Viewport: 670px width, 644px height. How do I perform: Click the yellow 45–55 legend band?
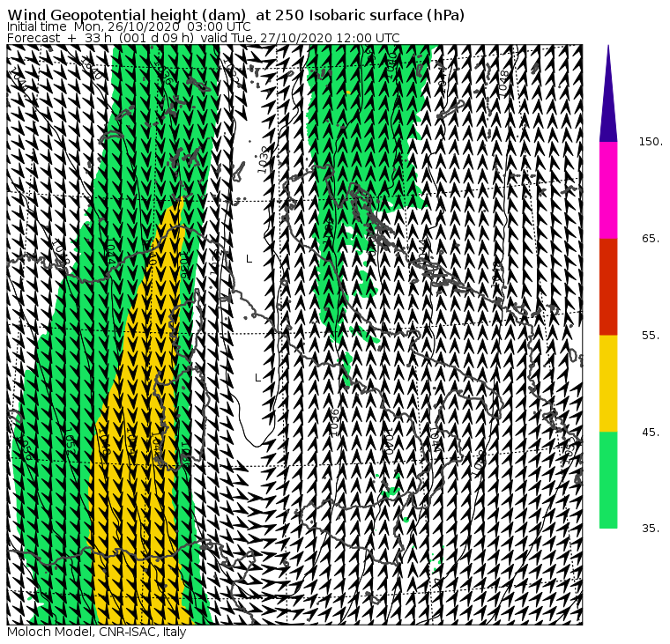click(608, 383)
